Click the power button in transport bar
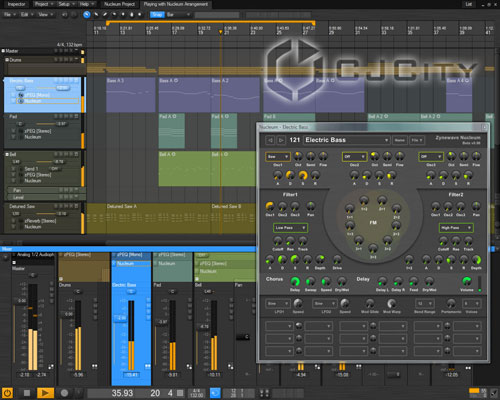Viewport: 500px width, 400px height. click(7, 393)
